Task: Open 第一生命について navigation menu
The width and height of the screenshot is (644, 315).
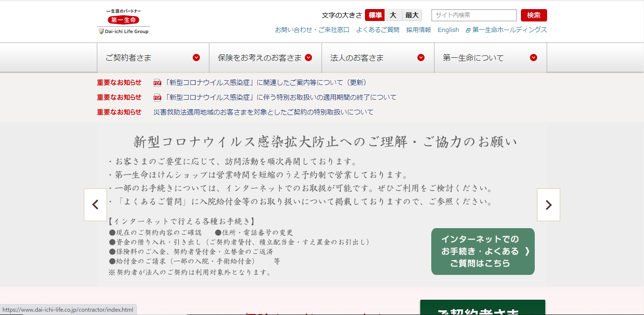Action: [x=491, y=58]
